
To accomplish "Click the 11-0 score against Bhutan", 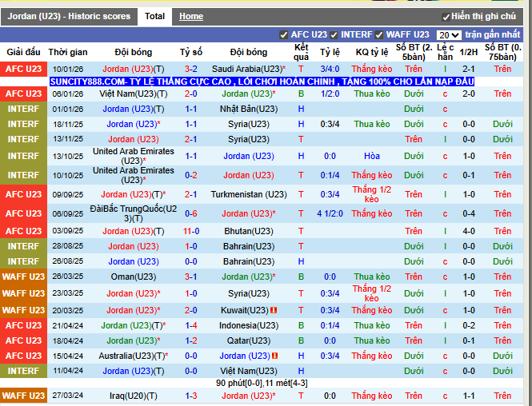I will (x=191, y=231).
